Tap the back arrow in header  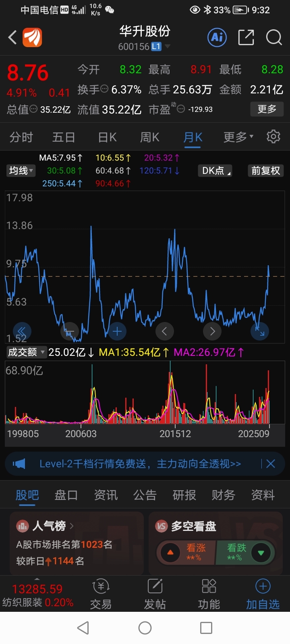click(12, 37)
